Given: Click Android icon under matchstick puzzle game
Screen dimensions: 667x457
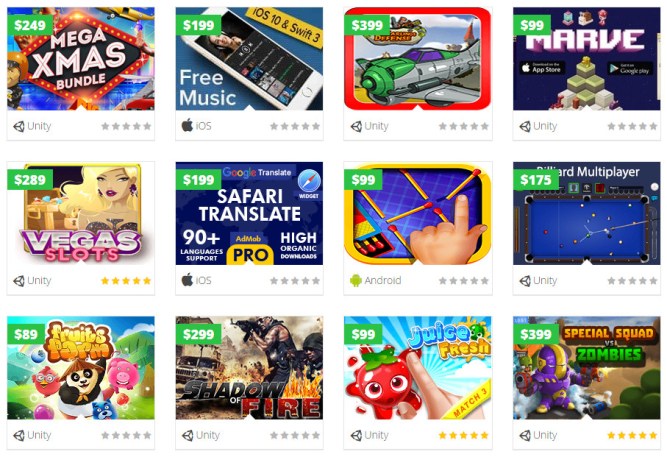Looking at the screenshot, I should click(356, 280).
